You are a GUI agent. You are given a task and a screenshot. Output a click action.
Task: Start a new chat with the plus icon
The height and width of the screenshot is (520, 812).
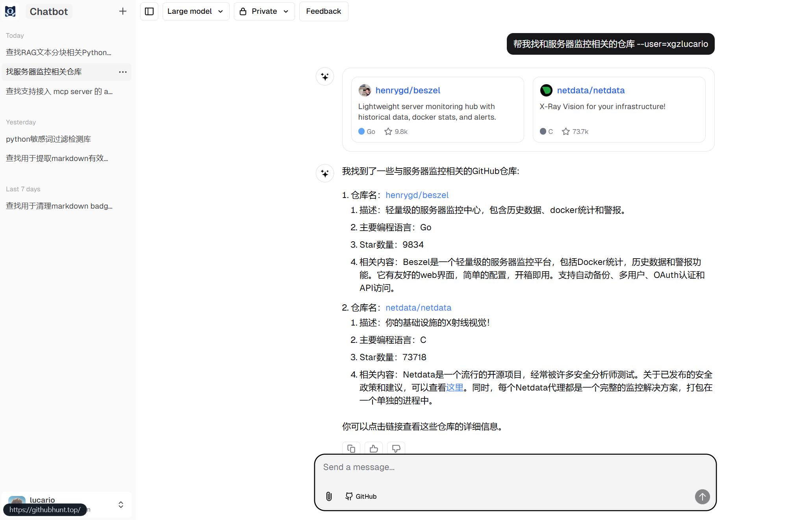(x=123, y=11)
